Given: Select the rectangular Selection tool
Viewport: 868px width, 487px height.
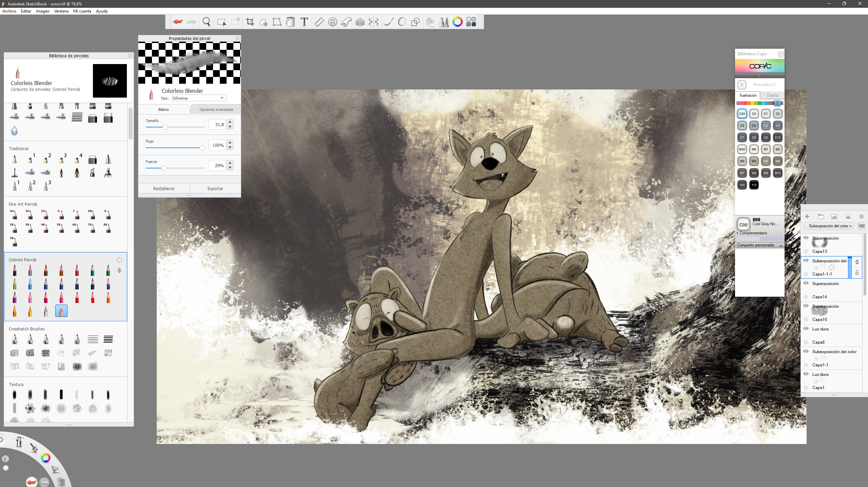Looking at the screenshot, I should (x=221, y=22).
